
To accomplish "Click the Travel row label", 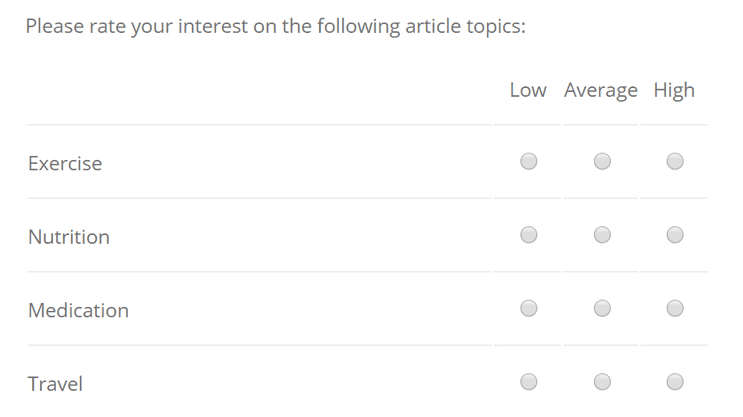I will pos(55,384).
